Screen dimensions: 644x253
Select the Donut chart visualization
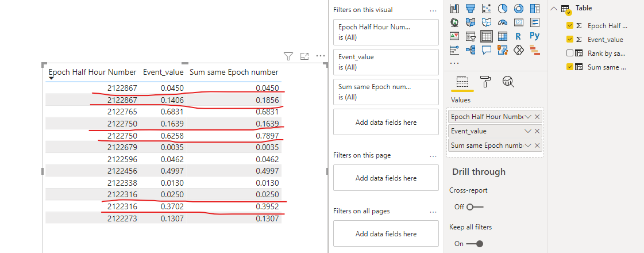[x=518, y=8]
